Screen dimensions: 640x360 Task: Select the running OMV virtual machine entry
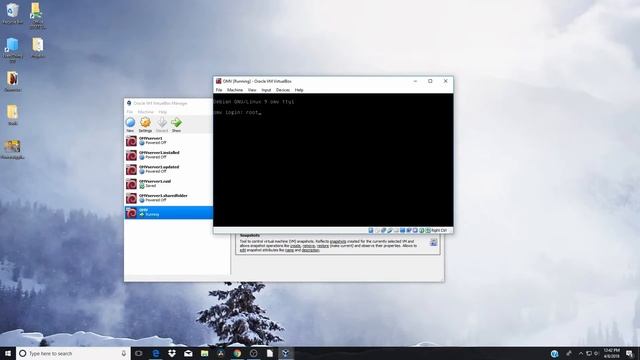coord(169,212)
